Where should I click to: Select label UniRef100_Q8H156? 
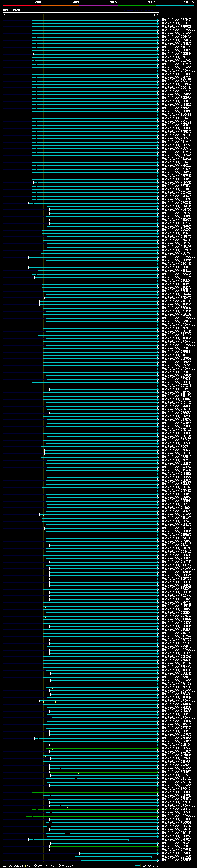[x=177, y=145]
